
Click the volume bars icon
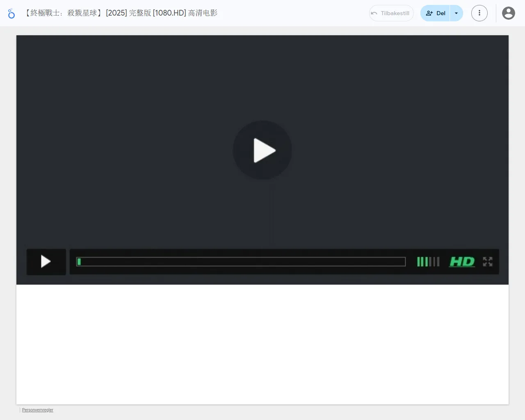coord(427,262)
